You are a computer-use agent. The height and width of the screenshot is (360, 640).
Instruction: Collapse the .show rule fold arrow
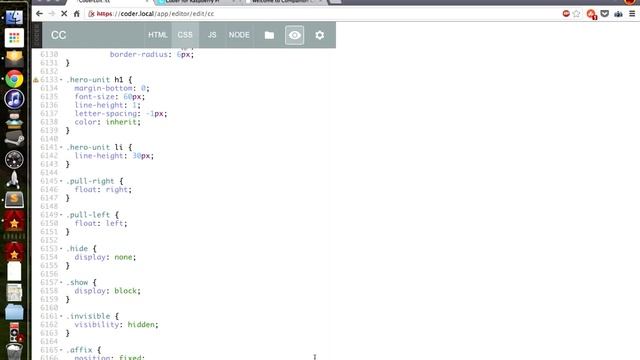tap(61, 282)
